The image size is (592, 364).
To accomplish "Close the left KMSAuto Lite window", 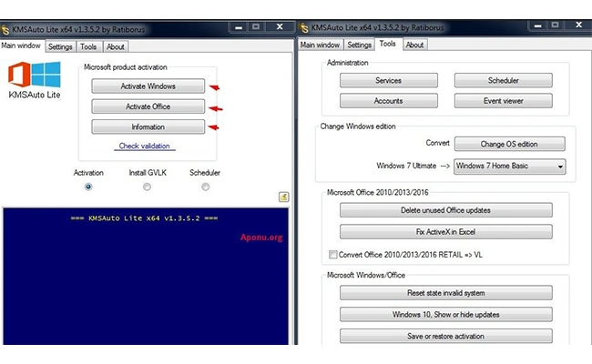I will coord(280,26).
